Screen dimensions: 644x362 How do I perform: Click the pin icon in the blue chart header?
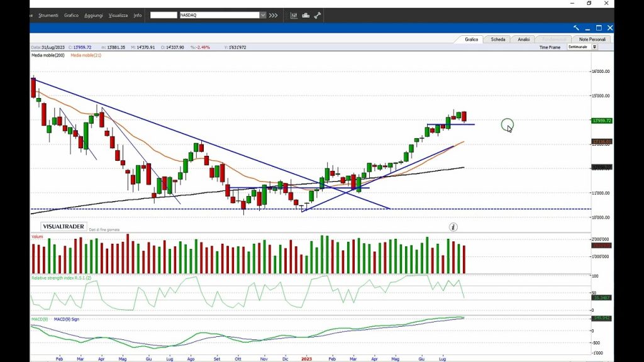pyautogui.click(x=576, y=28)
